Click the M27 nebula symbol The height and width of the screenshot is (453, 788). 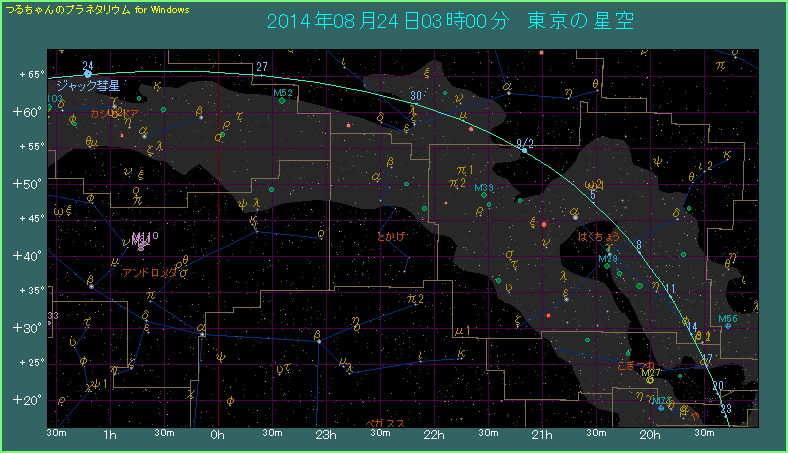point(651,381)
